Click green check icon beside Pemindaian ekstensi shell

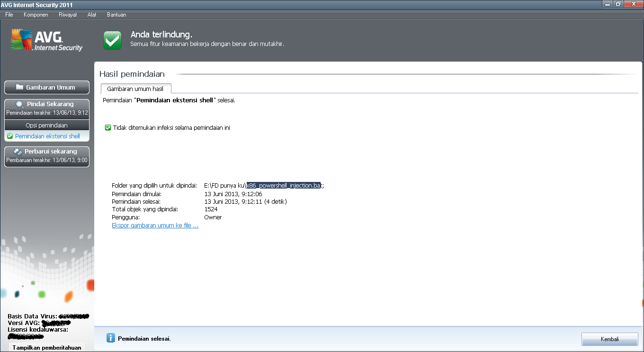(10, 136)
